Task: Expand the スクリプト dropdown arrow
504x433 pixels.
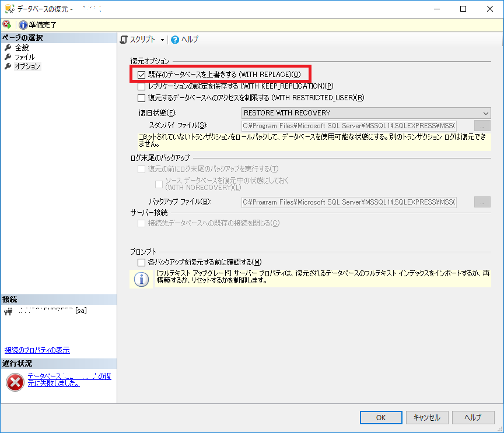Action: click(162, 40)
